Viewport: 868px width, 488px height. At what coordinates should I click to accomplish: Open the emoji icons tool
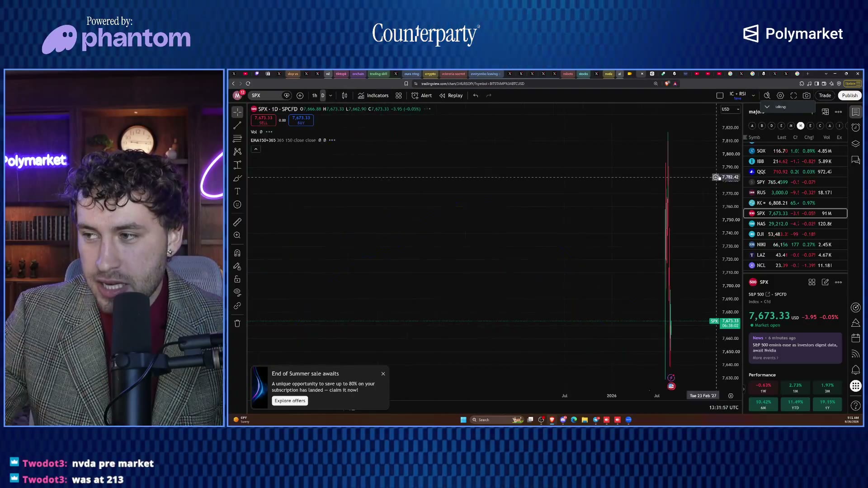pos(237,205)
